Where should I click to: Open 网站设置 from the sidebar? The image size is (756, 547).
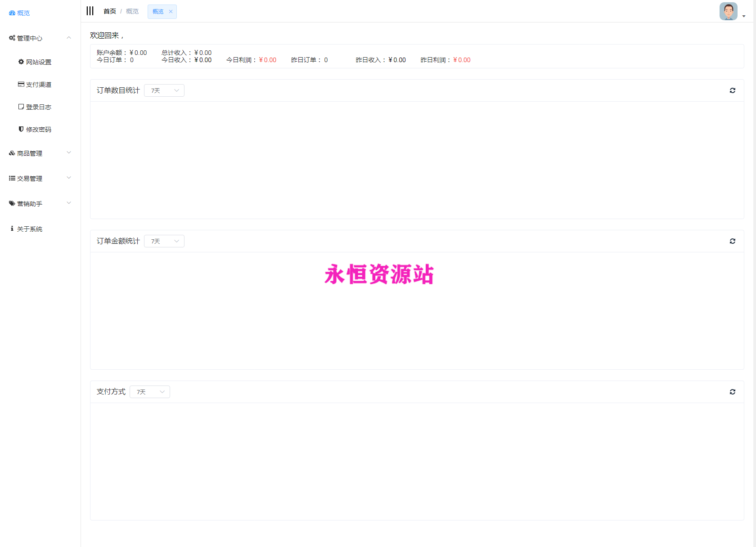(38, 62)
